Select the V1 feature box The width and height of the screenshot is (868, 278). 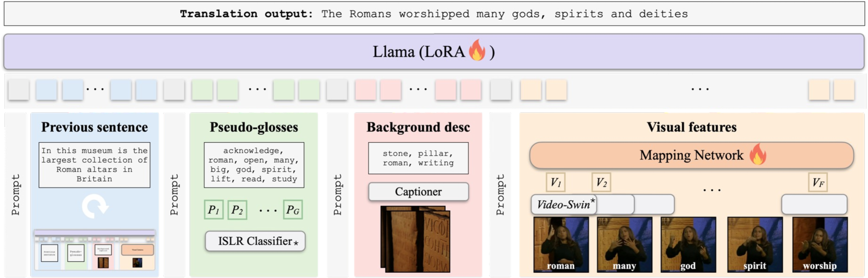point(555,182)
